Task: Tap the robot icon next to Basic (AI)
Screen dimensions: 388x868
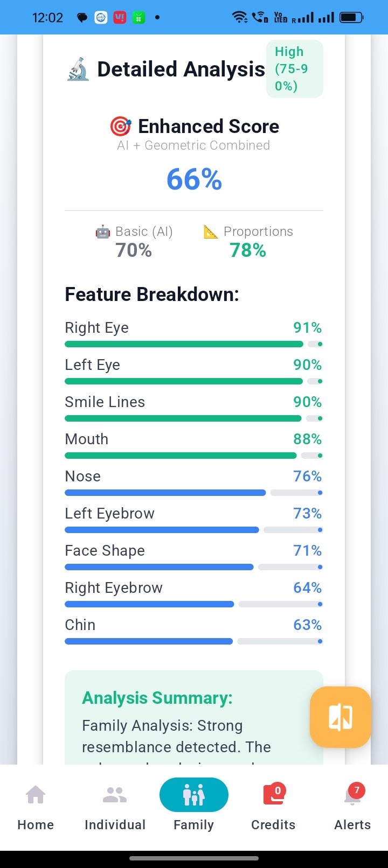Action: [x=102, y=232]
